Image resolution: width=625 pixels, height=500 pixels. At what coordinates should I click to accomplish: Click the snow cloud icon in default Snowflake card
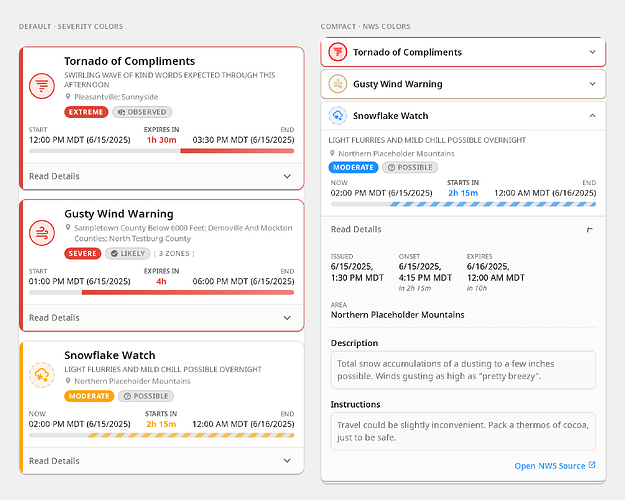coord(42,375)
